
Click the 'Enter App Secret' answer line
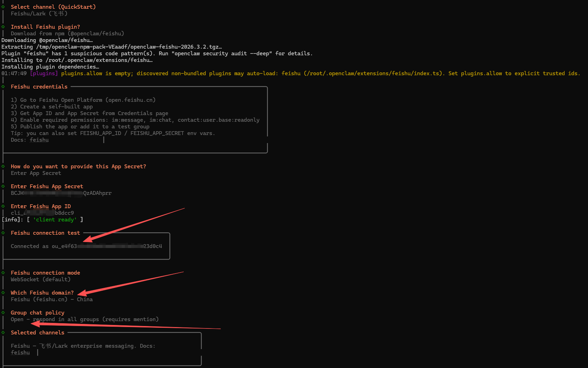pyautogui.click(x=36, y=173)
